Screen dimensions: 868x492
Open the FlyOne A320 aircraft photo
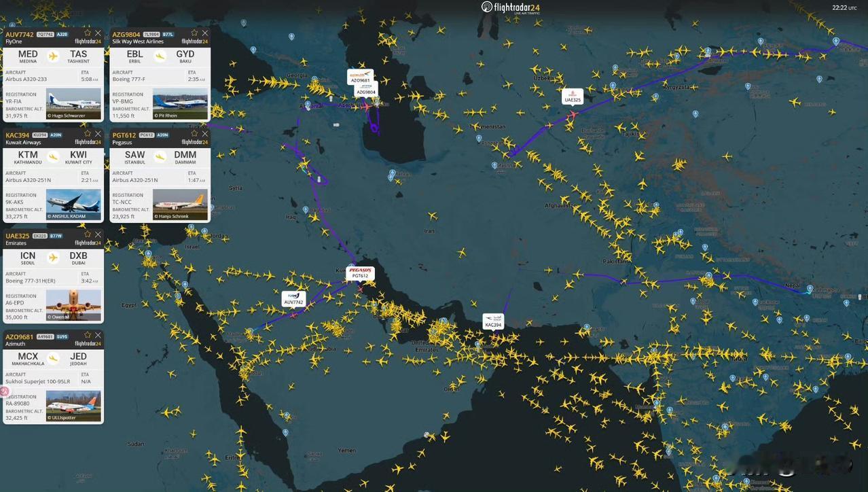click(73, 104)
